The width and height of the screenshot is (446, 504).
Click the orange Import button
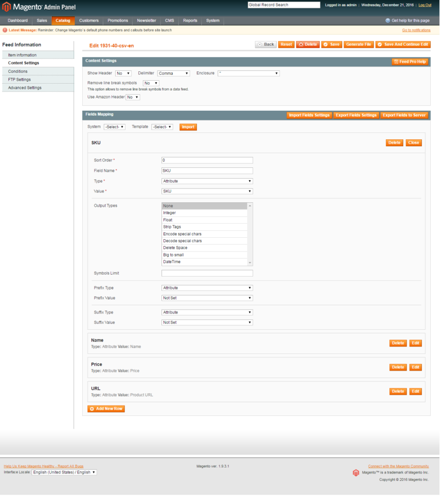pyautogui.click(x=188, y=127)
